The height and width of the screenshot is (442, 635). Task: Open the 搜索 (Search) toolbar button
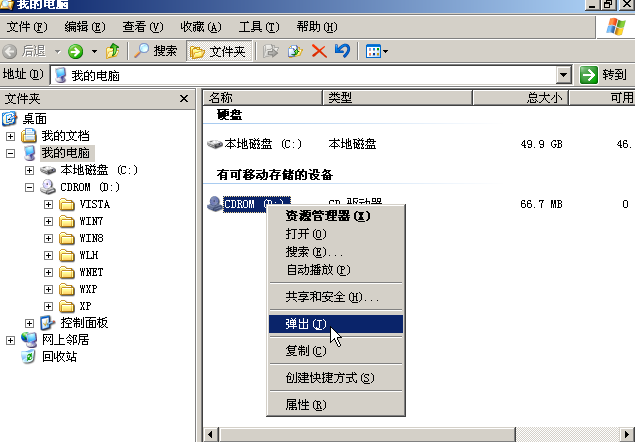156,51
